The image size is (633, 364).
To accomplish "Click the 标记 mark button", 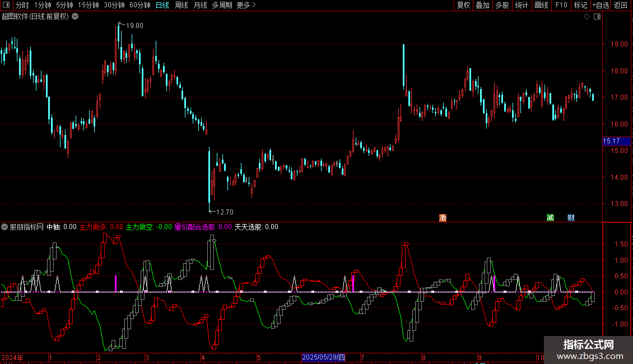I will pos(580,5).
